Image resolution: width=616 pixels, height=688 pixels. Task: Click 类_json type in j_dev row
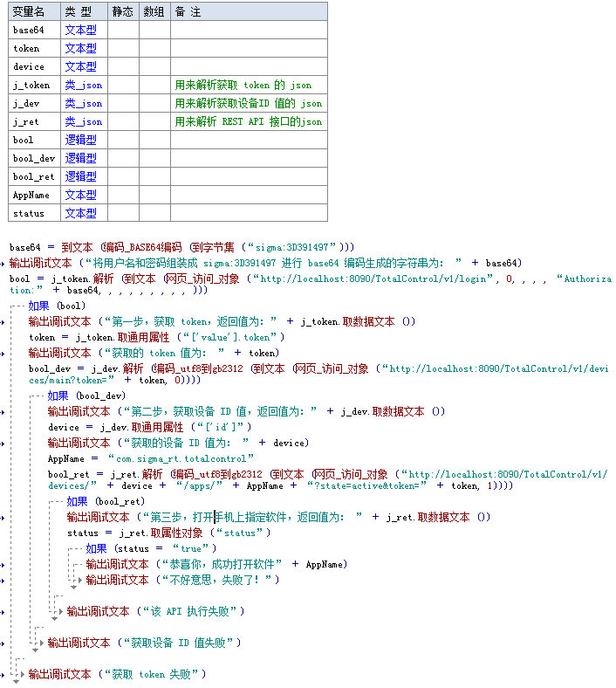(x=84, y=104)
